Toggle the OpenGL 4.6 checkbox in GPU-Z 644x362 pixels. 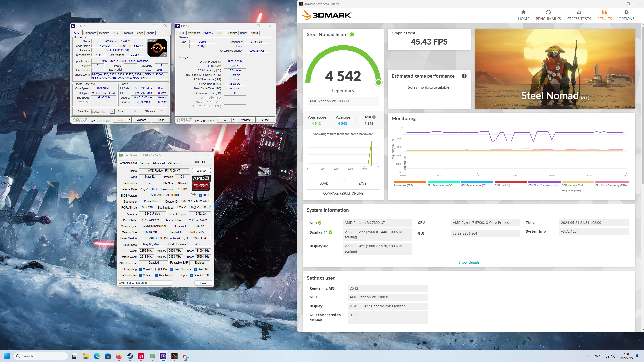[191, 275]
